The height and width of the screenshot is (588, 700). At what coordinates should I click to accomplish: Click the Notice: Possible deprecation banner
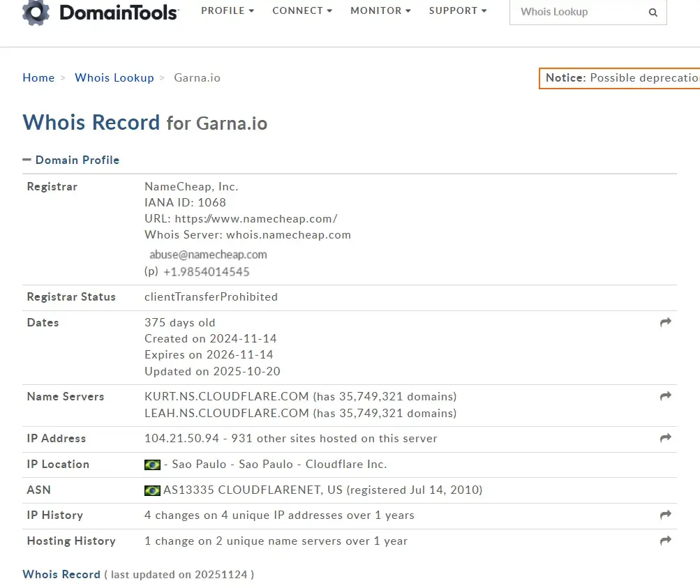point(620,78)
